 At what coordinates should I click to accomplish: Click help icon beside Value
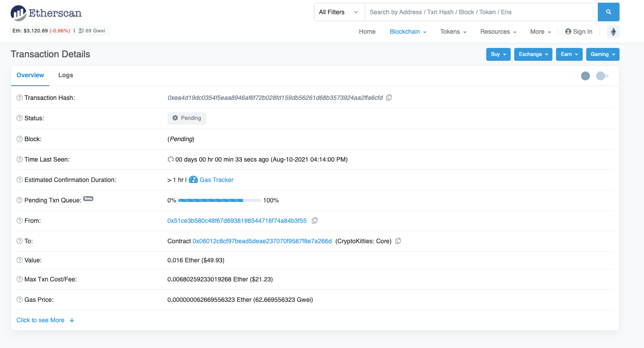tap(20, 260)
